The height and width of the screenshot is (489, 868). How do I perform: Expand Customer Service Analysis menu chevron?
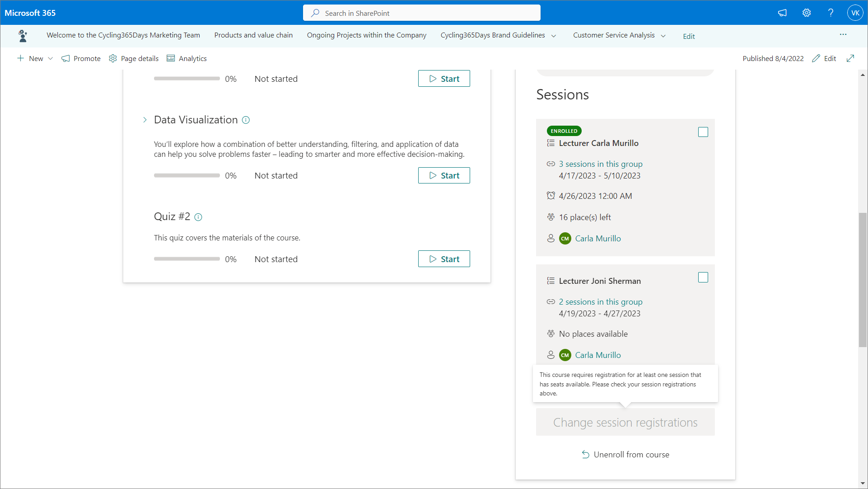(663, 36)
